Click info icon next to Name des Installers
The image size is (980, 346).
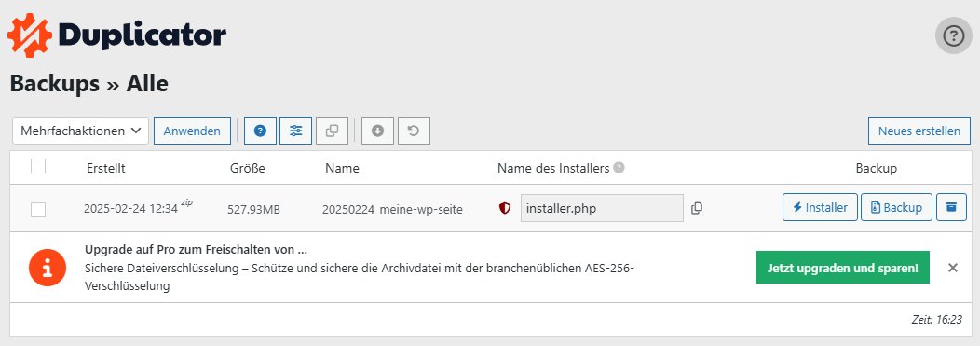point(619,167)
